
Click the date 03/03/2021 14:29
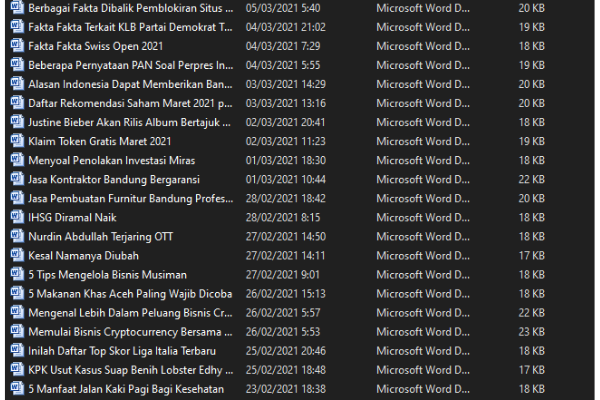(x=285, y=84)
